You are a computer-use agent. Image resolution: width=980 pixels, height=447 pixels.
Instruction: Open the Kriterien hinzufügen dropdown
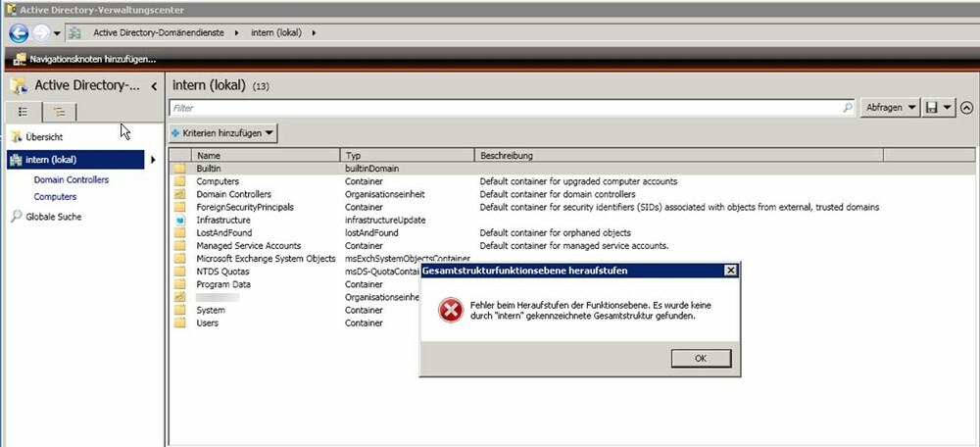click(223, 132)
